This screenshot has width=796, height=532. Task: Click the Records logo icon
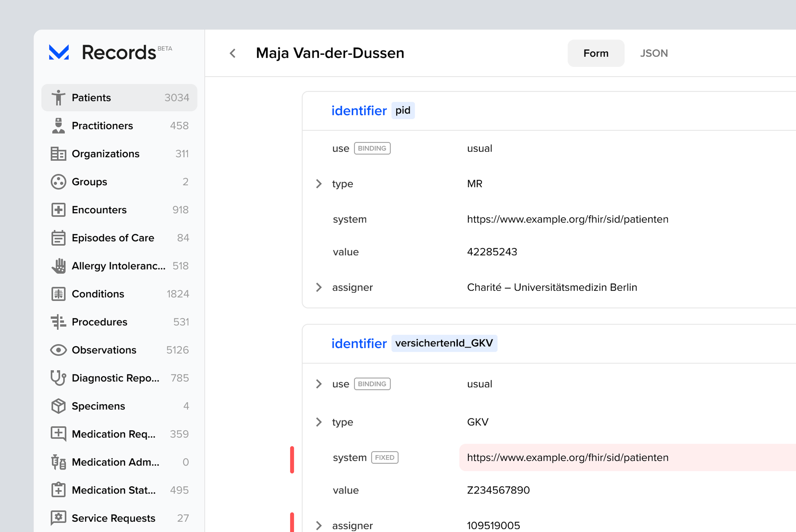(x=59, y=52)
